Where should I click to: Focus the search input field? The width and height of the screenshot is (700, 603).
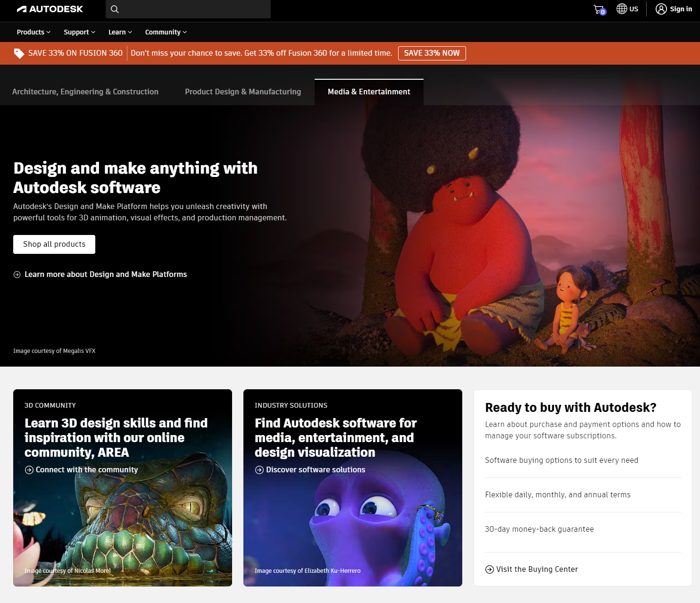(x=188, y=9)
